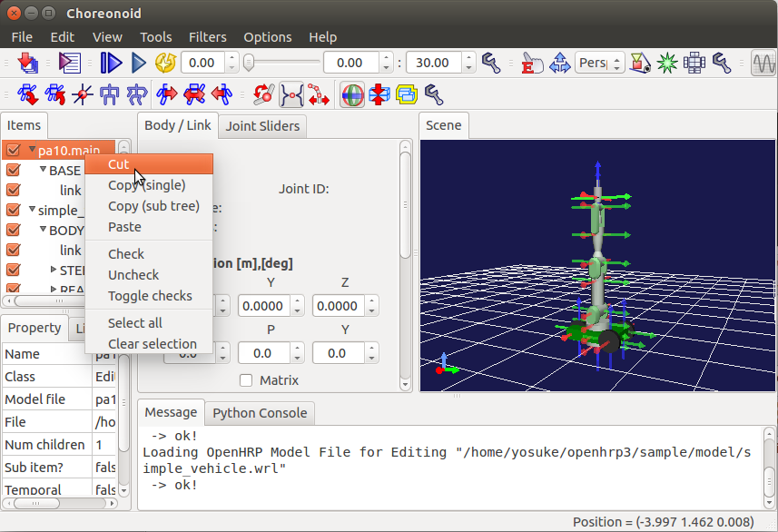The width and height of the screenshot is (778, 532).
Task: Uncheck the BASE item checkbox
Action: tap(13, 170)
